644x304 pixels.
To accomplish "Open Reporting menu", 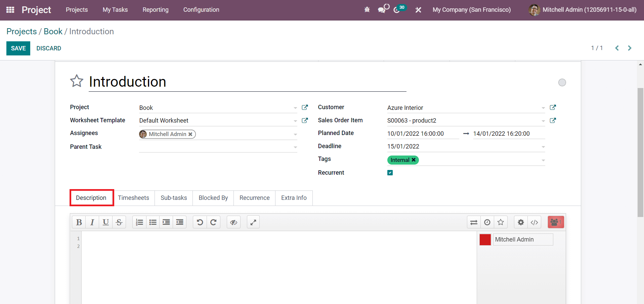I will pos(156,10).
